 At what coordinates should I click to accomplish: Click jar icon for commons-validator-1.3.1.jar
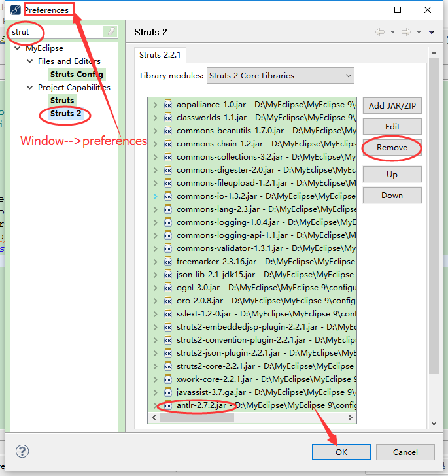168,248
